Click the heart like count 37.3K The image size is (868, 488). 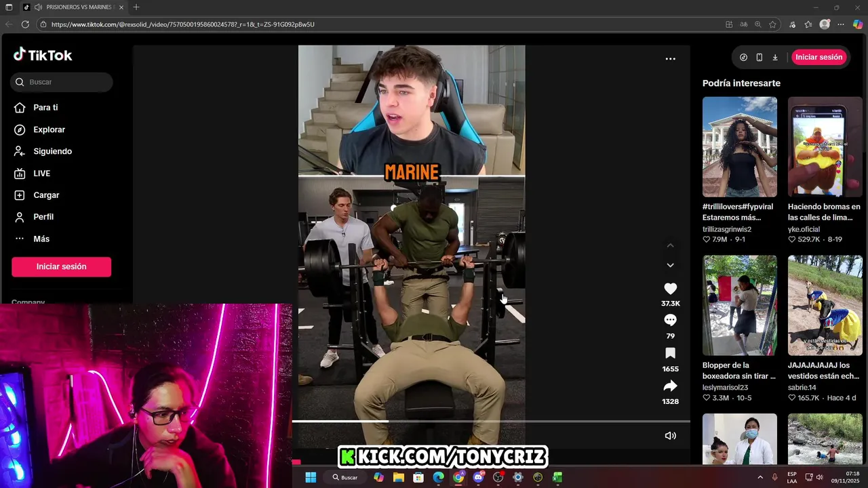670,304
